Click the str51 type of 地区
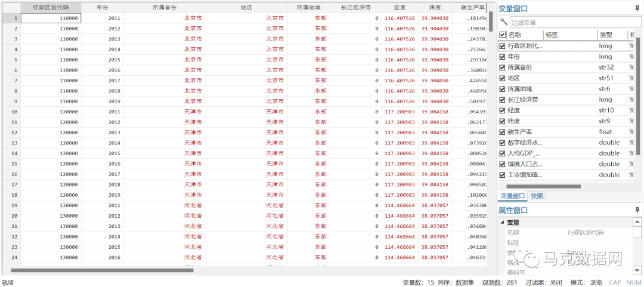The image size is (644, 287). (x=606, y=78)
